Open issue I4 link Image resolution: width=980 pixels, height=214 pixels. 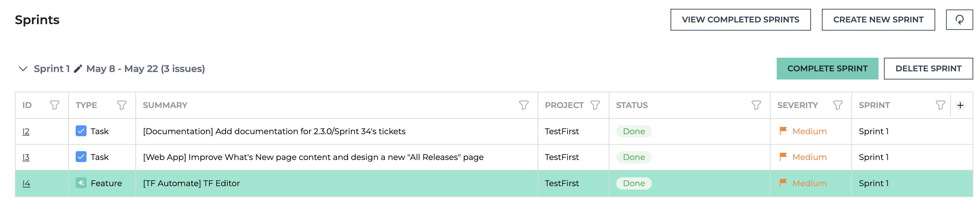pyautogui.click(x=26, y=183)
